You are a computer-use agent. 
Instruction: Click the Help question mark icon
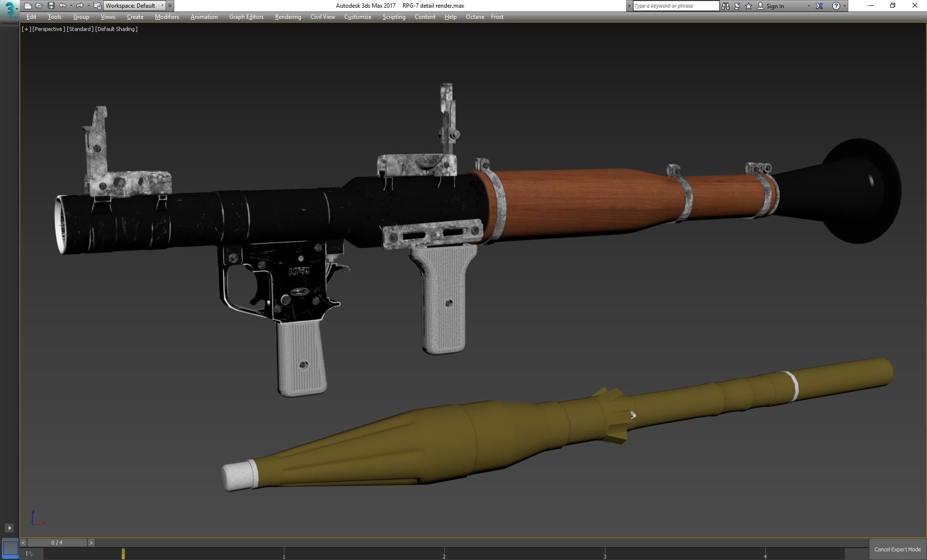coord(836,6)
